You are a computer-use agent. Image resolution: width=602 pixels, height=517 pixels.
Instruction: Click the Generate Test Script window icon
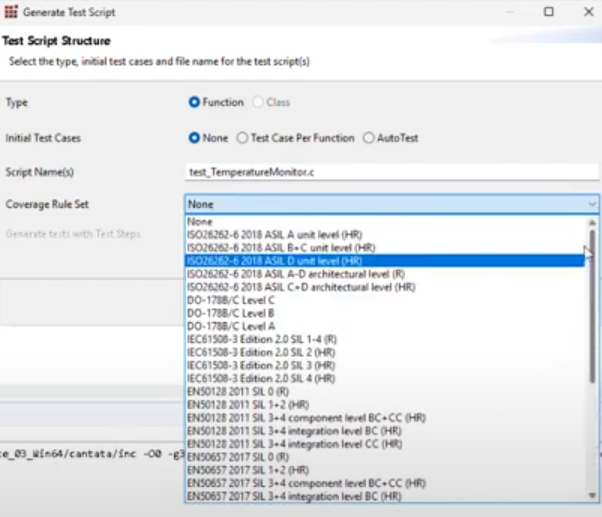click(11, 12)
